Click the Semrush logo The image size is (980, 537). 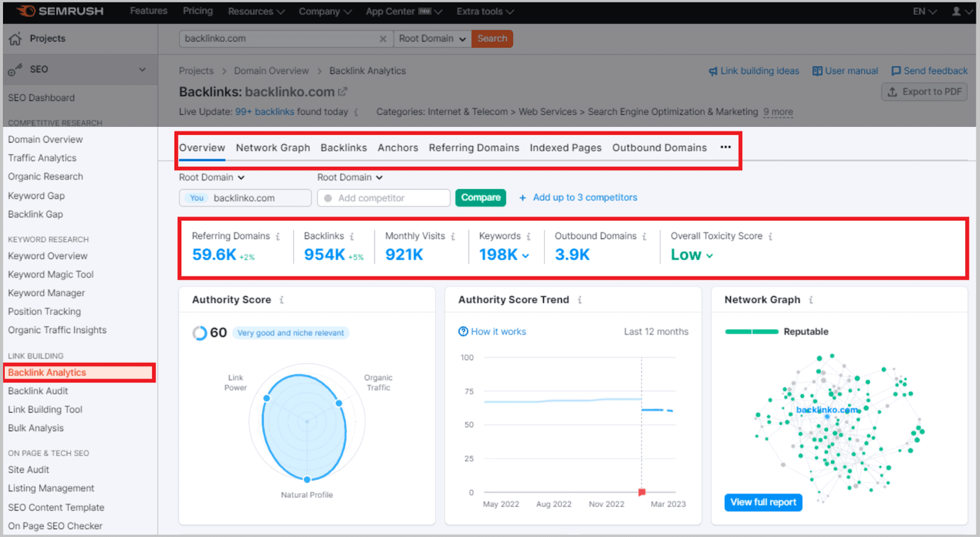point(61,11)
